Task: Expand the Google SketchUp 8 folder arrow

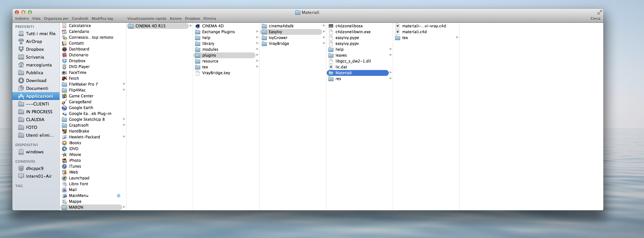Action: pyautogui.click(x=124, y=119)
